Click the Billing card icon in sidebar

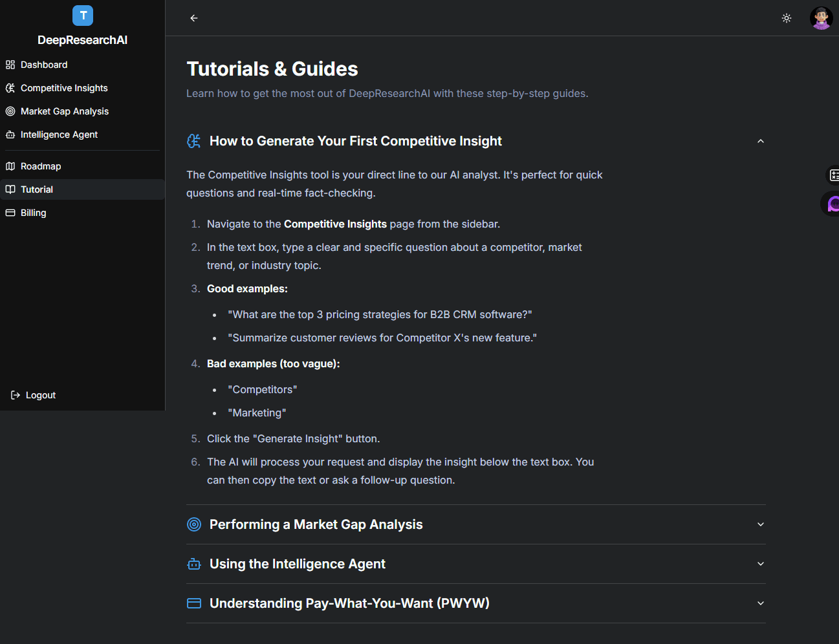click(x=10, y=213)
